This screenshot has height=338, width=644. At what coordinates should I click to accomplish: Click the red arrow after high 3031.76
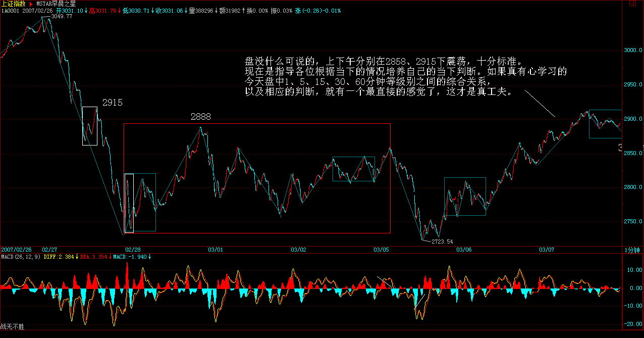(119, 11)
